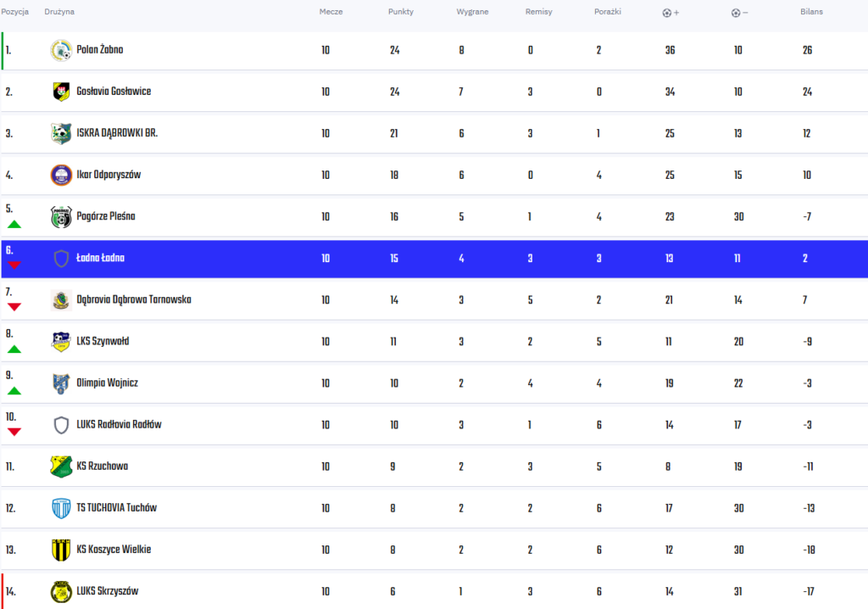Click the LKS Szynwałd club crest
This screenshot has height=609, width=868.
tap(61, 341)
